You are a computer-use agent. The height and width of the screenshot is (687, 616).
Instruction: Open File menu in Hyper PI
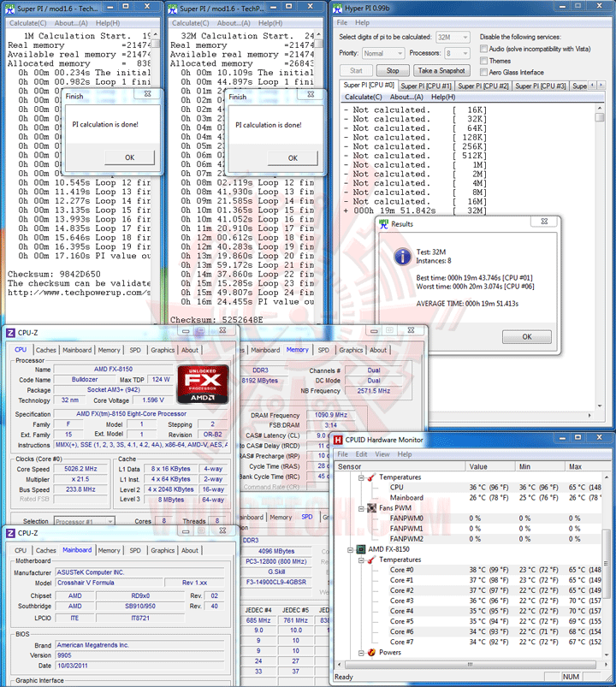[x=342, y=22]
